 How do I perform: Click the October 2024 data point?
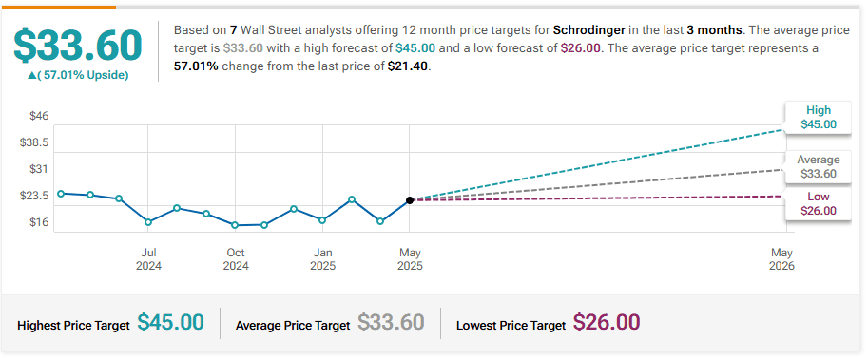click(x=235, y=225)
